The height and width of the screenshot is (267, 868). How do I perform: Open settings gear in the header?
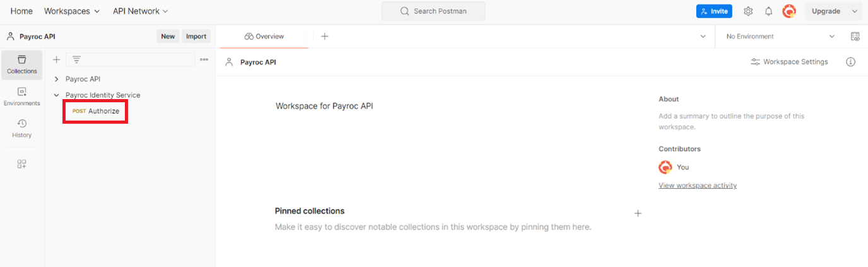tap(748, 11)
